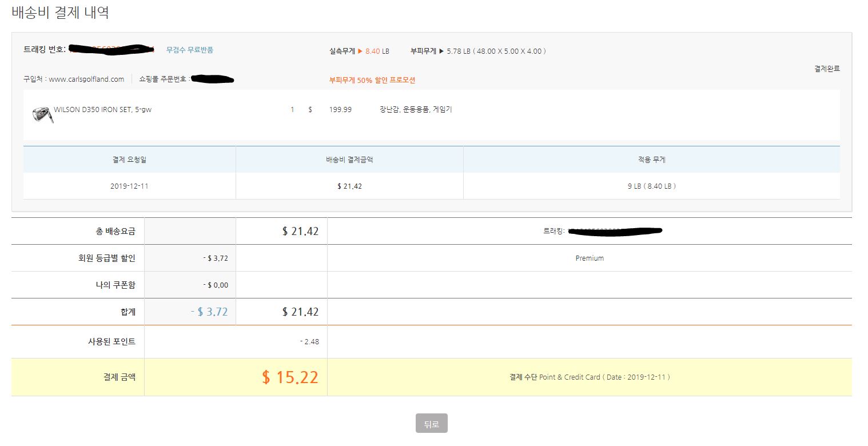
Task: Open the 무검수 무료반품 link
Action: pyautogui.click(x=189, y=50)
